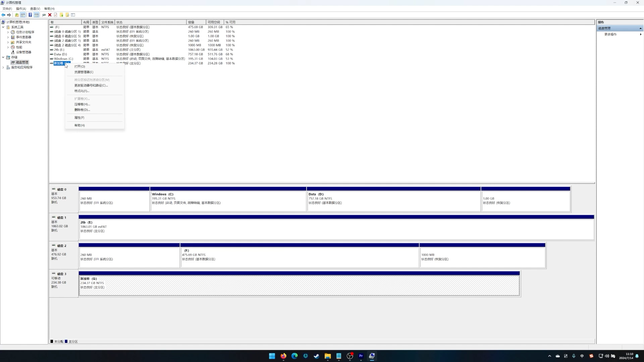Click the red X delete toolbar icon
This screenshot has width=644, height=362.
(x=50, y=15)
